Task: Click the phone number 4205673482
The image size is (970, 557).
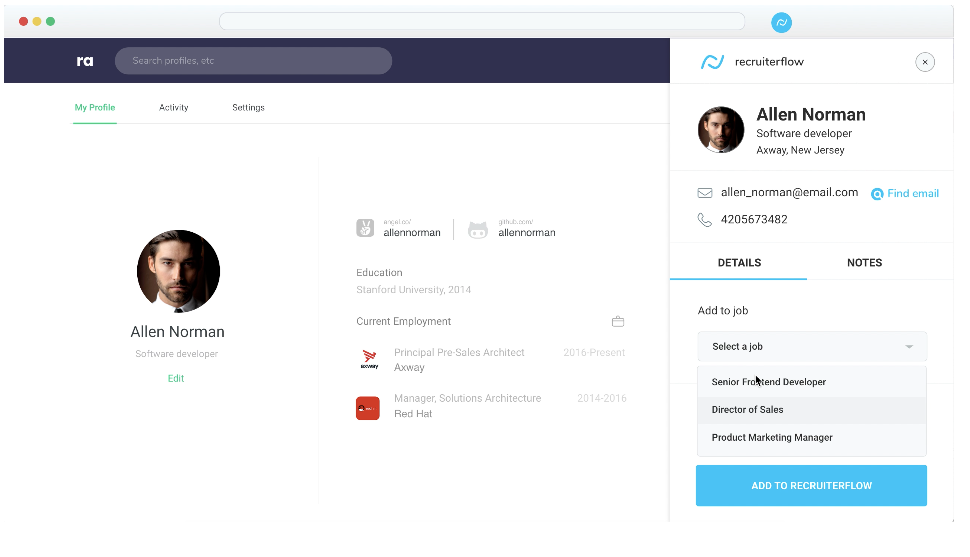Action: 754,220
